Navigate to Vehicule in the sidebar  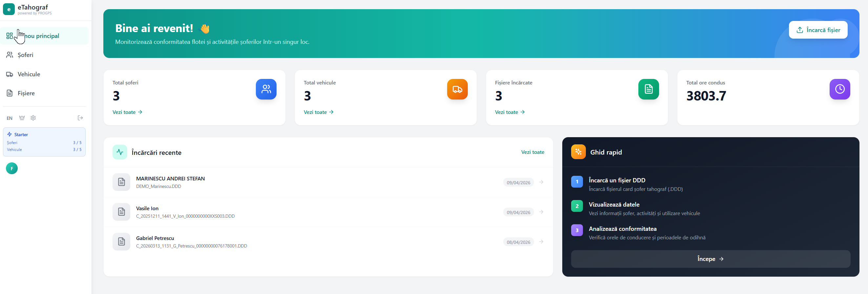click(29, 74)
